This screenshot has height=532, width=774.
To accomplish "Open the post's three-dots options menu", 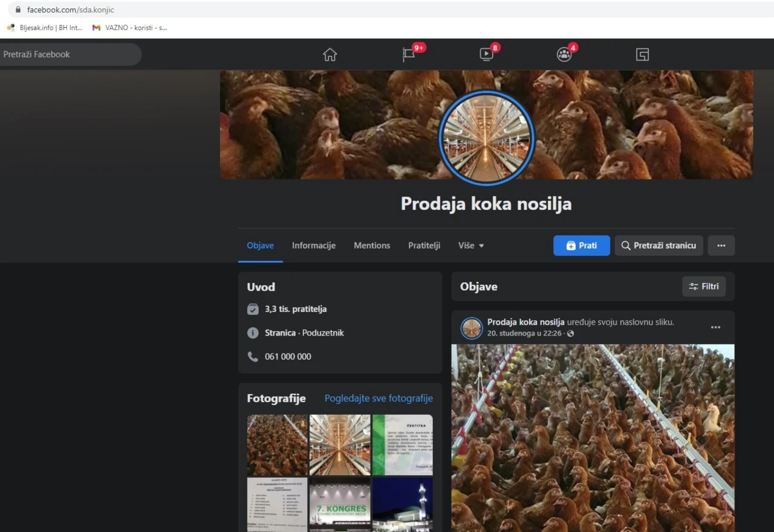I will tap(715, 327).
